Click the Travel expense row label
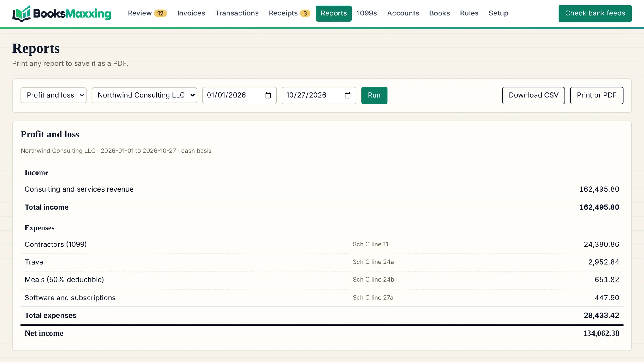Image resolution: width=644 pixels, height=362 pixels. [x=35, y=262]
